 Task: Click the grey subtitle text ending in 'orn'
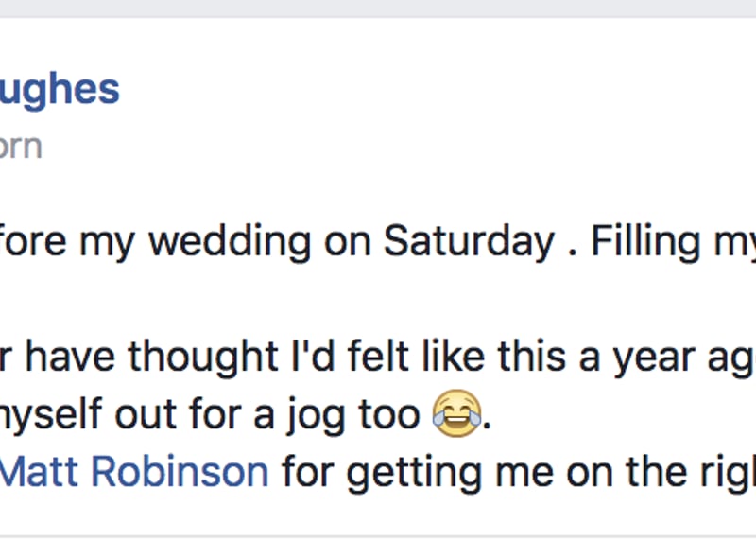[x=21, y=147]
